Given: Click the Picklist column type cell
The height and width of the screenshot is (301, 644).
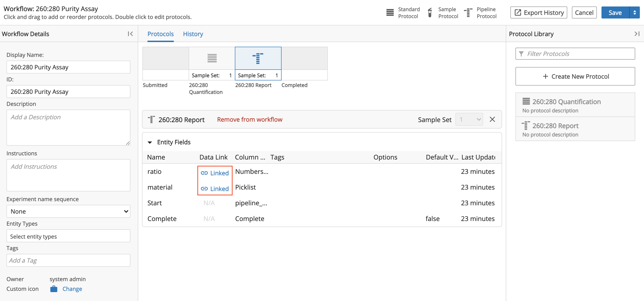Looking at the screenshot, I should pos(245,187).
